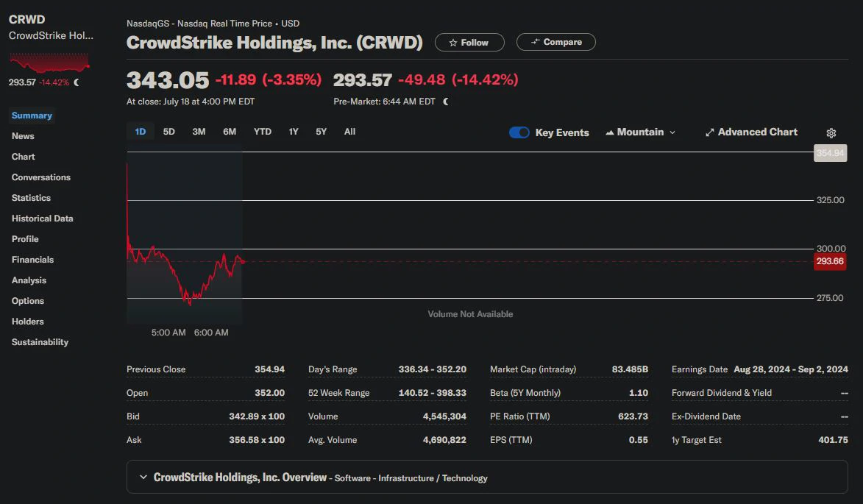Select the 5D chart range

pyautogui.click(x=169, y=132)
